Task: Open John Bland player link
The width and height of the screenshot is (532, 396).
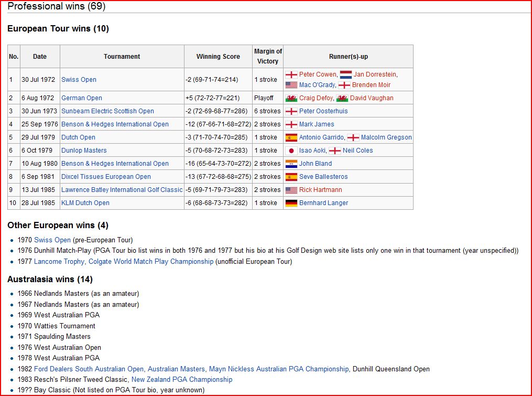Action: [316, 164]
